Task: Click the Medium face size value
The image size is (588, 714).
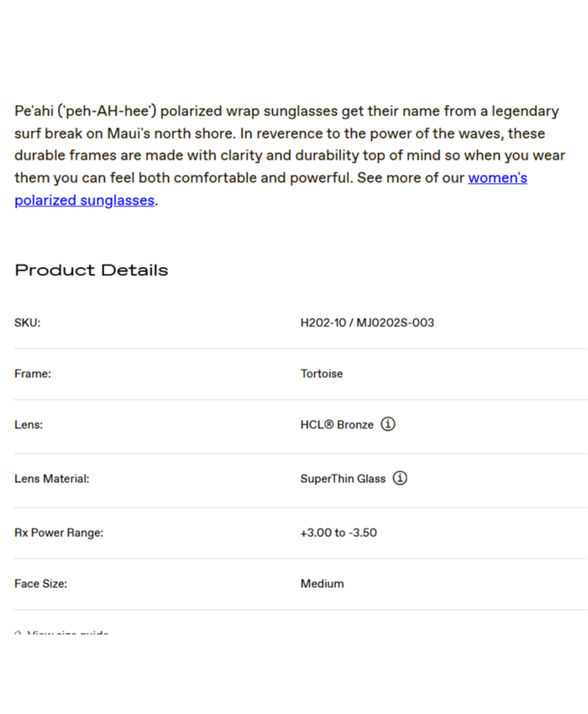Action: click(322, 584)
